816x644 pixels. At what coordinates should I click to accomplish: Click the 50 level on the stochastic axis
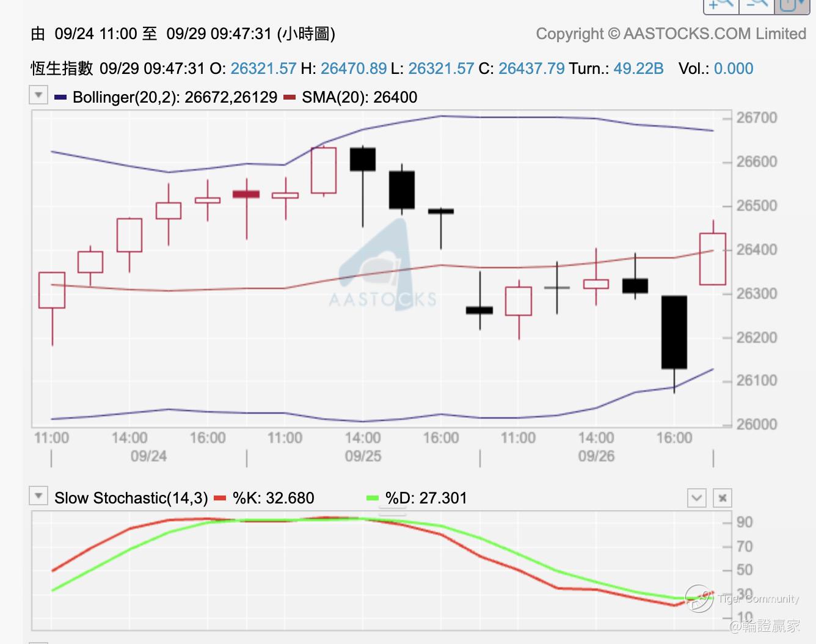pyautogui.click(x=745, y=570)
